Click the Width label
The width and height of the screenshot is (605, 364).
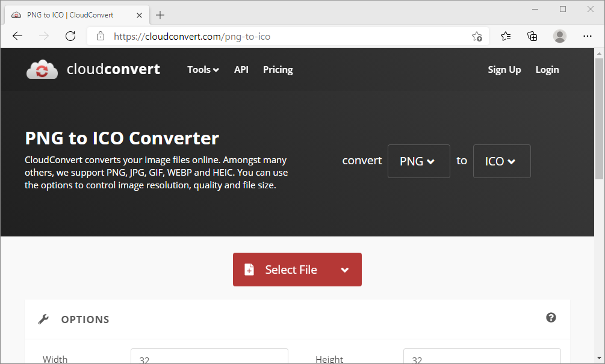(x=55, y=359)
